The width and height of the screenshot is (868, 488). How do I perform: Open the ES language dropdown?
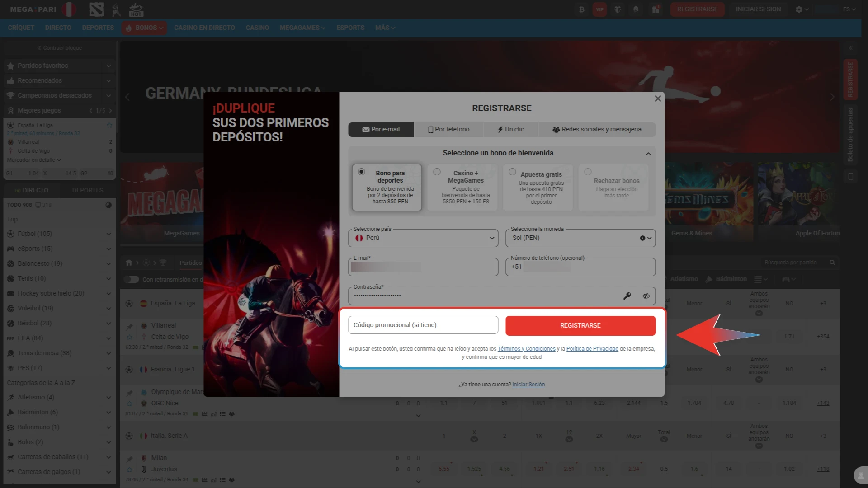pyautogui.click(x=849, y=9)
